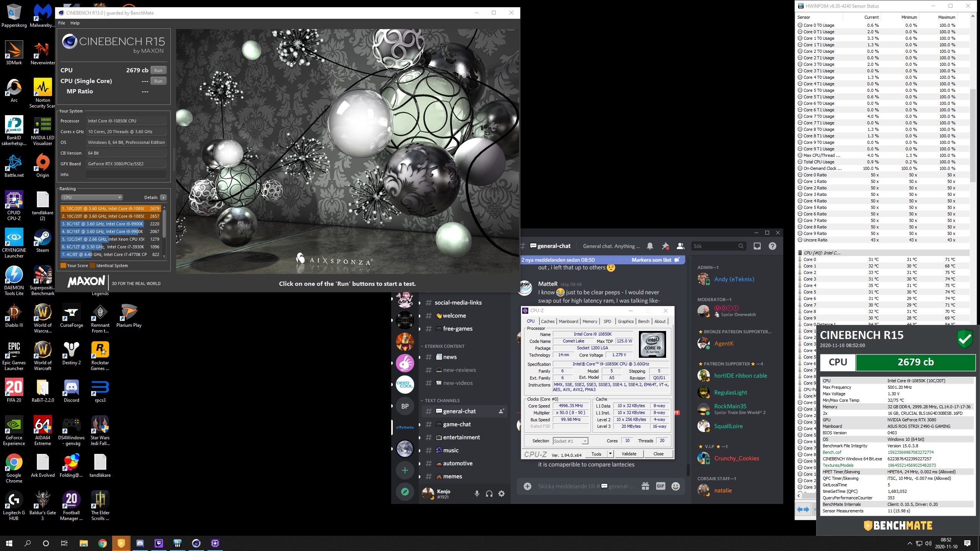Click Add a server plus button

[405, 470]
